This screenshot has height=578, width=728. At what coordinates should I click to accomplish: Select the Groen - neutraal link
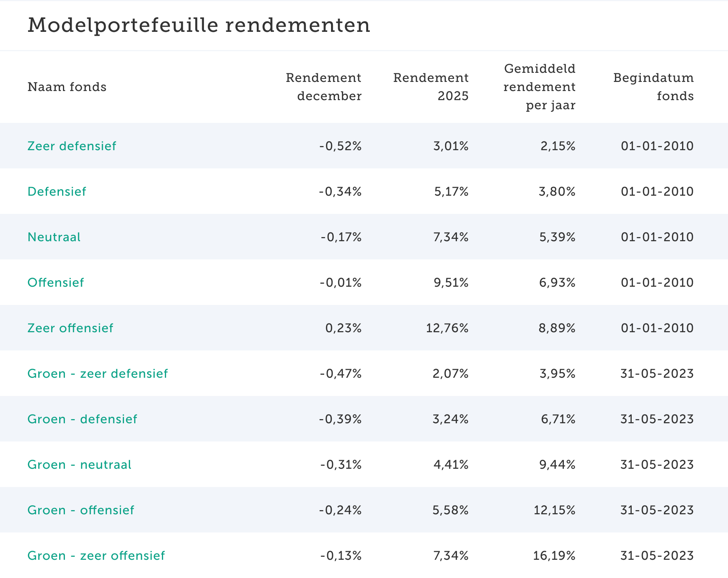(79, 465)
